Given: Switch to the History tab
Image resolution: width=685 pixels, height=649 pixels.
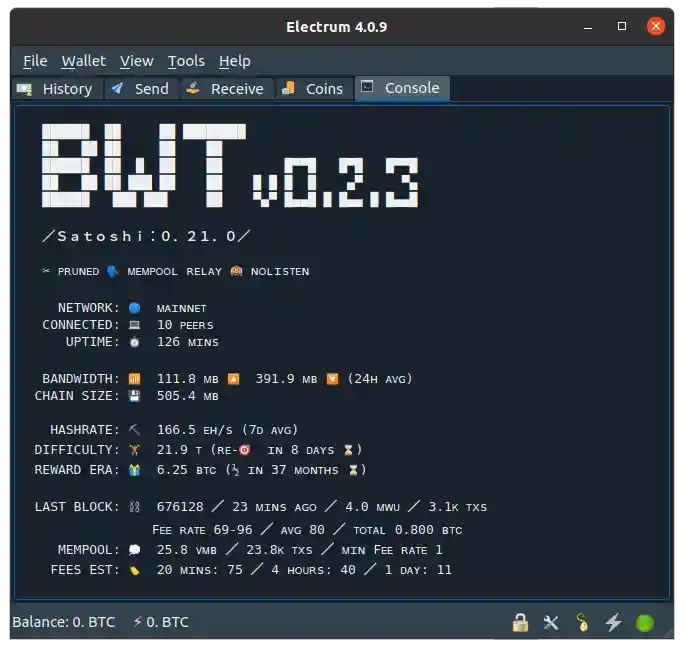Looking at the screenshot, I should coord(58,89).
